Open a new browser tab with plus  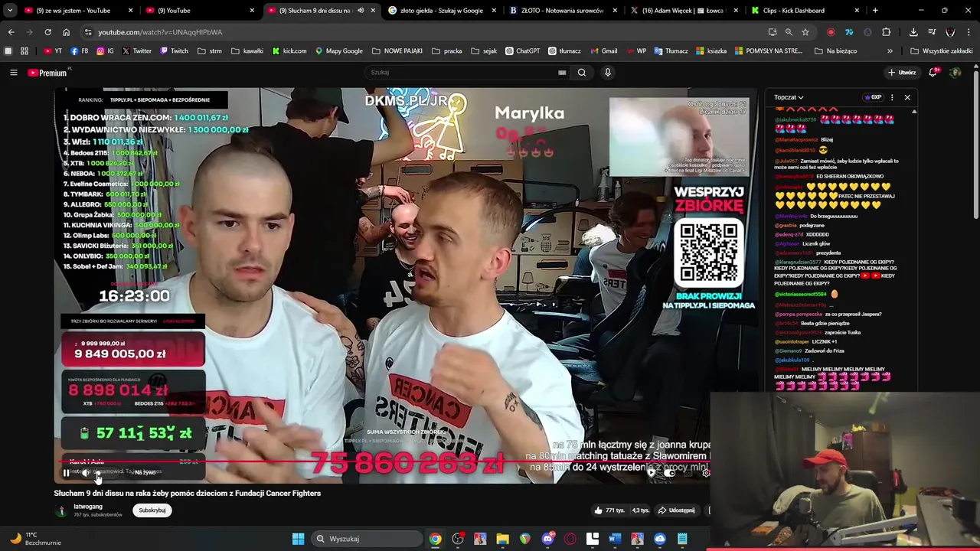pyautogui.click(x=875, y=11)
